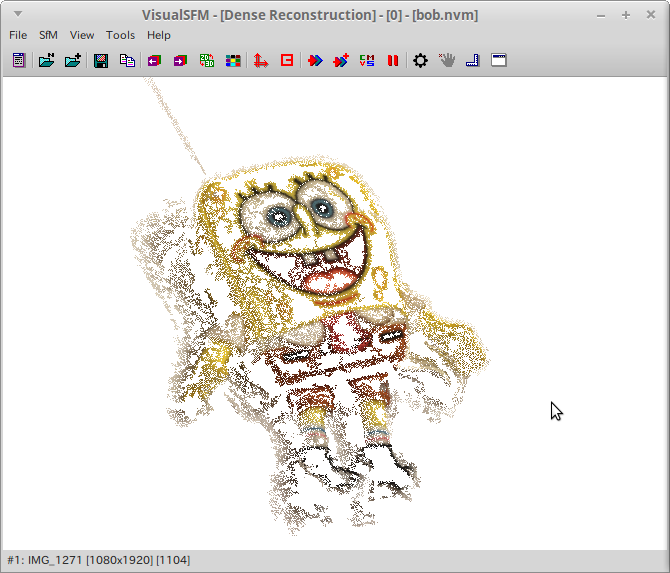The width and height of the screenshot is (670, 573).
Task: Click the red bounding box icon
Action: tap(287, 60)
